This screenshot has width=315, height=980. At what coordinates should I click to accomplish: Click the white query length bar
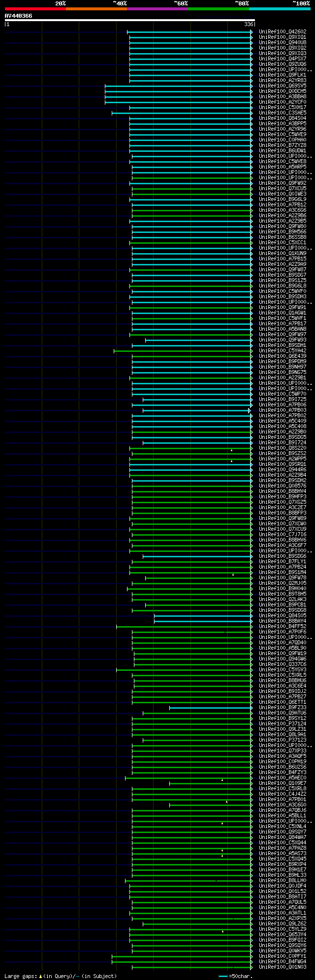coord(130,20)
